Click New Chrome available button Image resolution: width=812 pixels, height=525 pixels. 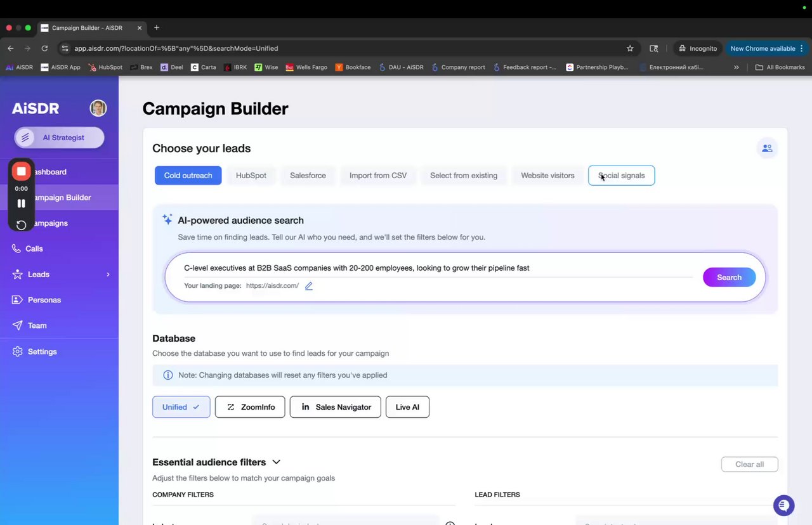coord(767,48)
